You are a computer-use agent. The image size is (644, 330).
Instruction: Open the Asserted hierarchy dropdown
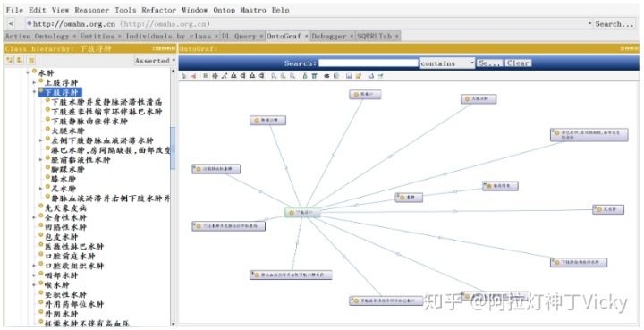tap(155, 61)
